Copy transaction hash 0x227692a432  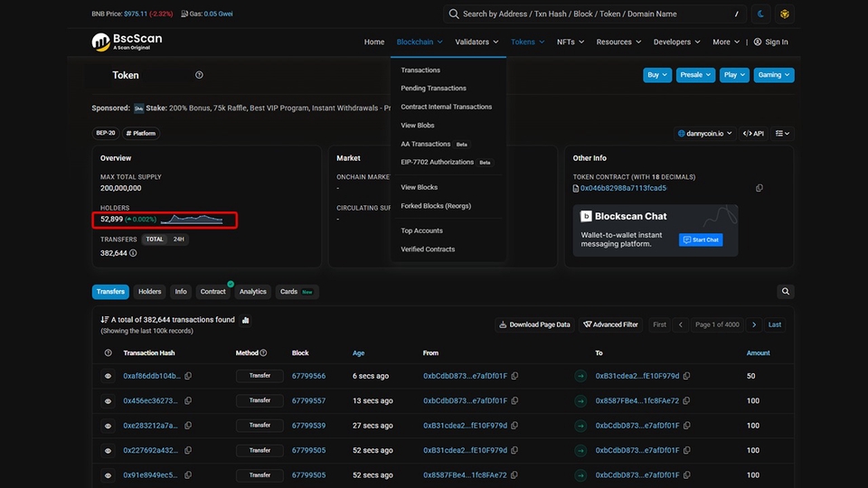click(x=188, y=450)
